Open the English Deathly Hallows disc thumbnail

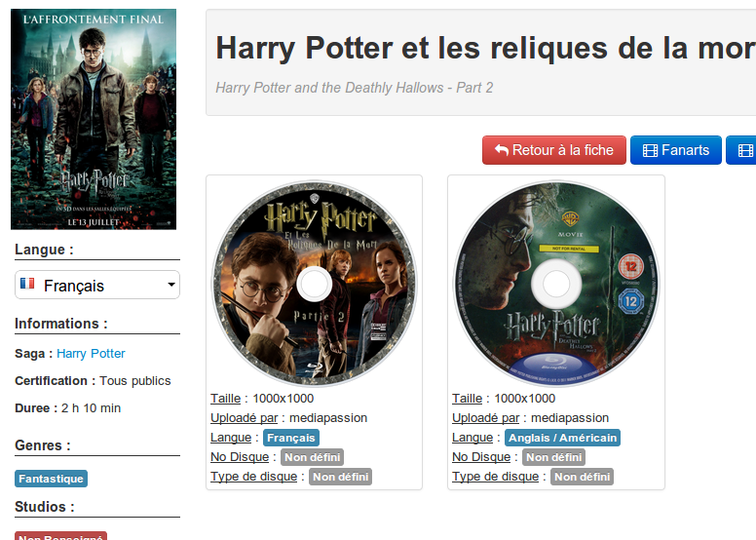(x=556, y=284)
